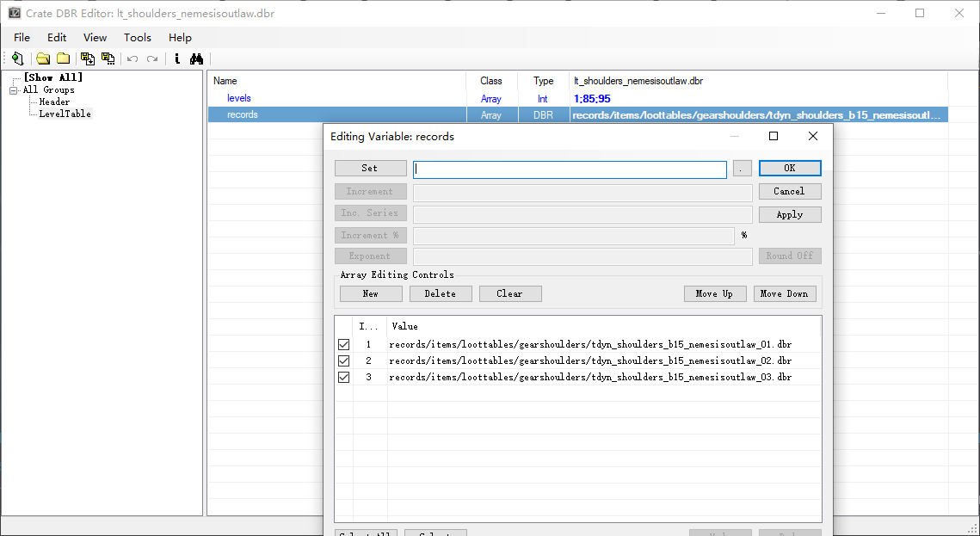Select array value ending nemesisoutlaw_03.dbr
This screenshot has height=536, width=980.
[590, 378]
